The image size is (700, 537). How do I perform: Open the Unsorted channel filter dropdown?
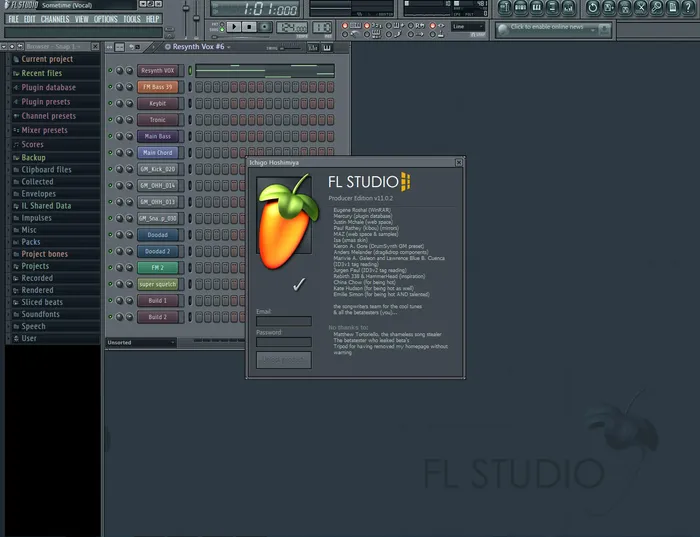coord(141,342)
